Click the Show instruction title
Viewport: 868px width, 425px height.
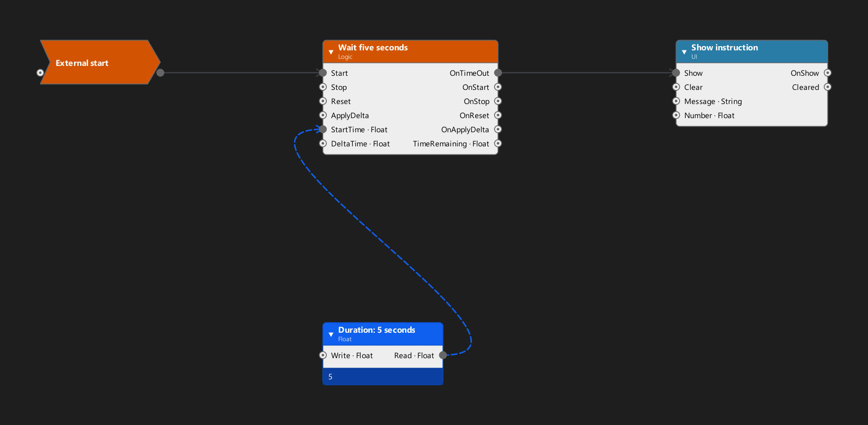click(x=724, y=48)
